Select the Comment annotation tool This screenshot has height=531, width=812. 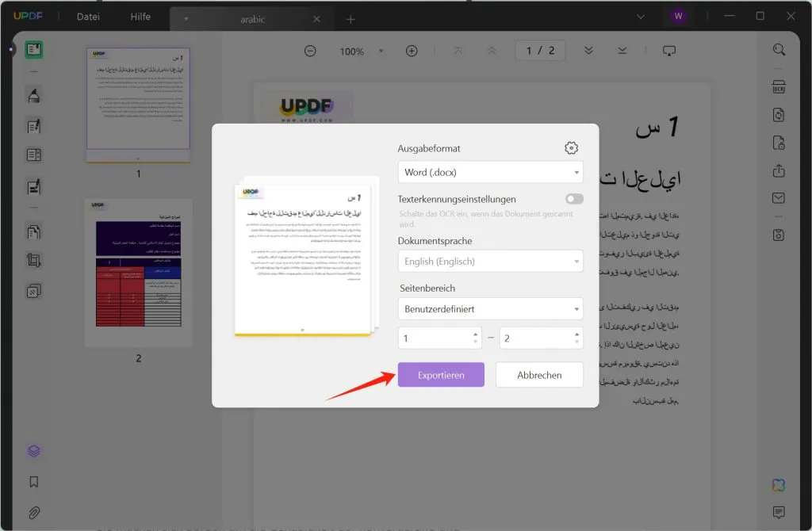pyautogui.click(x=33, y=94)
